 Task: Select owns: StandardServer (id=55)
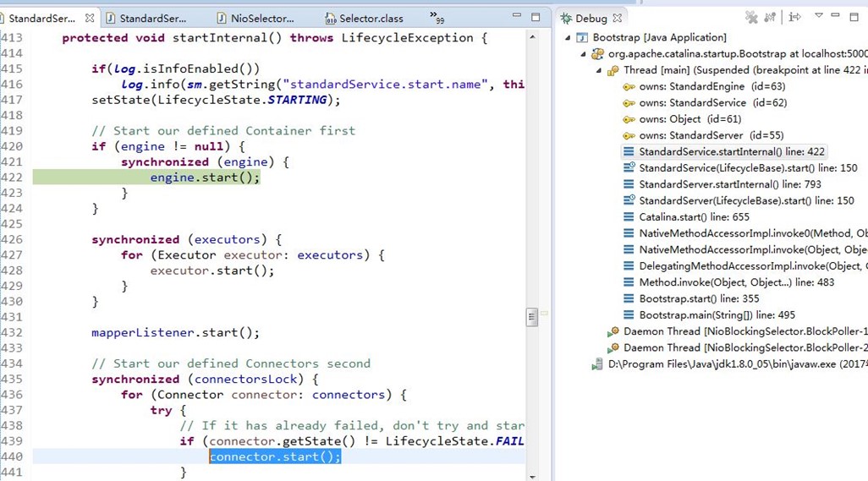(711, 135)
